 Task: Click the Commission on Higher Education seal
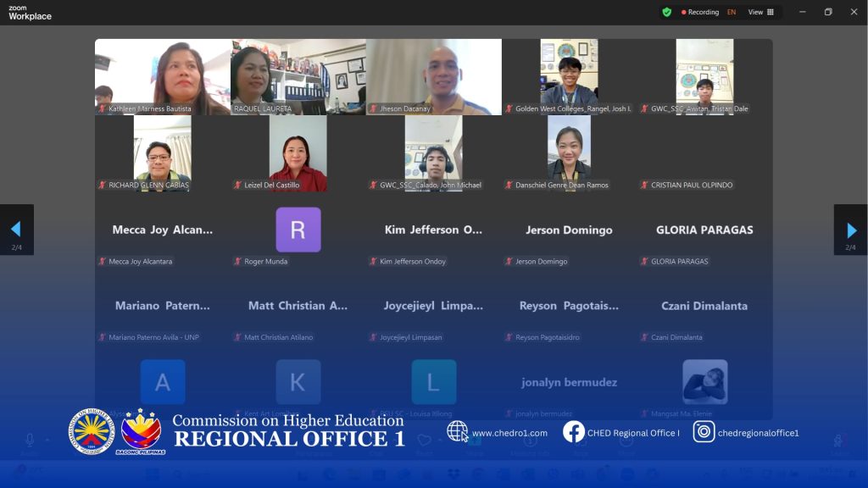(91, 431)
